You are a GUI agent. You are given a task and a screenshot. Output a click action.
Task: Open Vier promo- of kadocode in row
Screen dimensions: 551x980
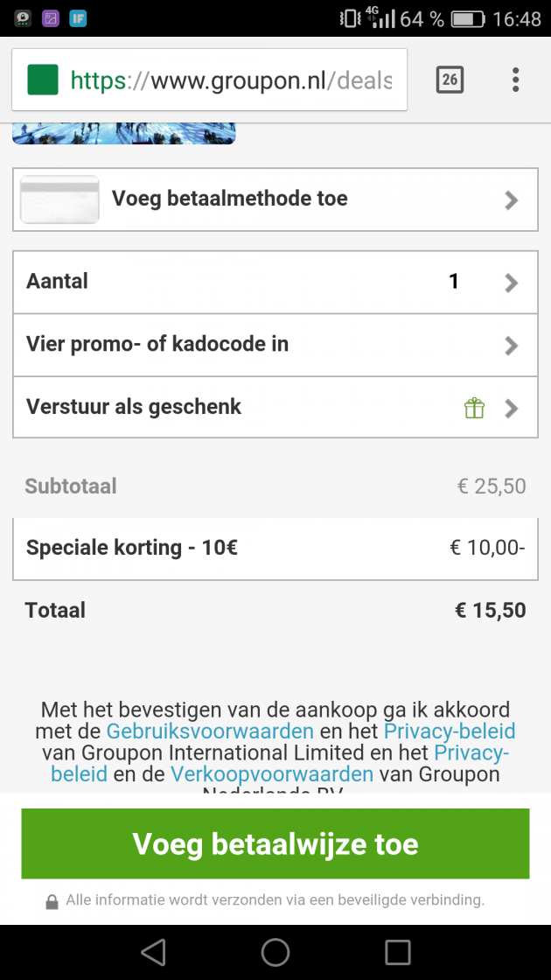tap(275, 345)
